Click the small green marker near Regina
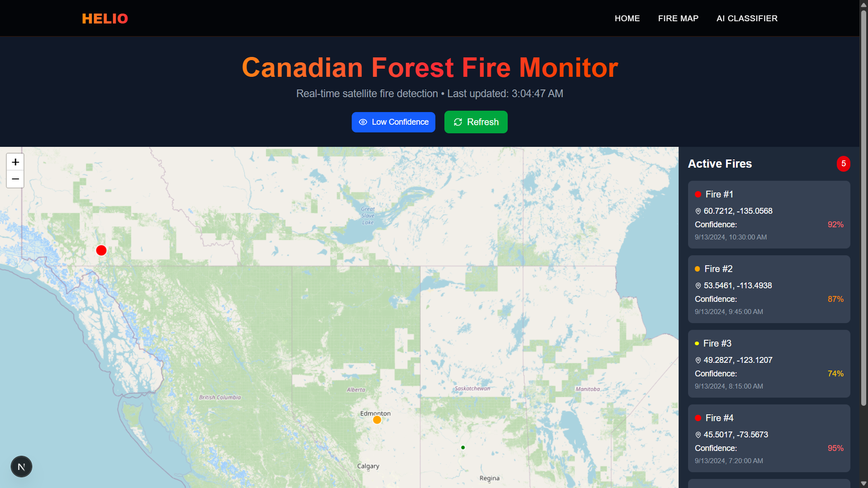Viewport: 868px width, 488px height. coord(463,447)
